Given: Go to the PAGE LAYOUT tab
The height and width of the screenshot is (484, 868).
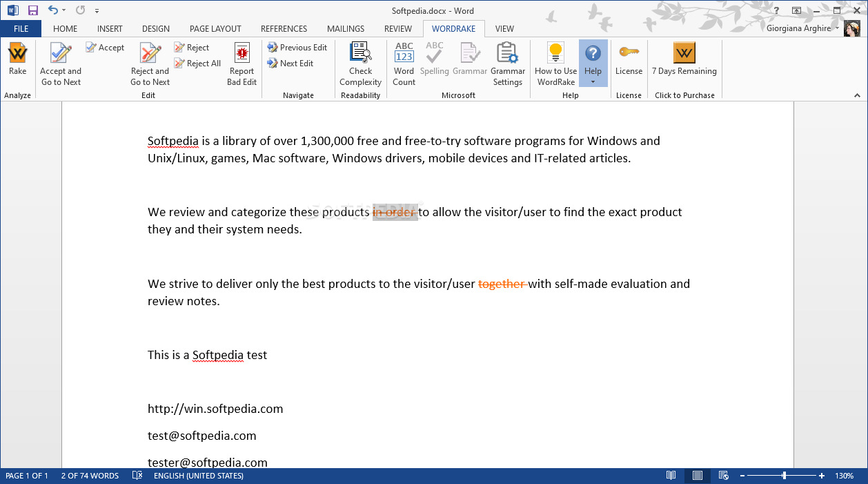Looking at the screenshot, I should tap(215, 29).
